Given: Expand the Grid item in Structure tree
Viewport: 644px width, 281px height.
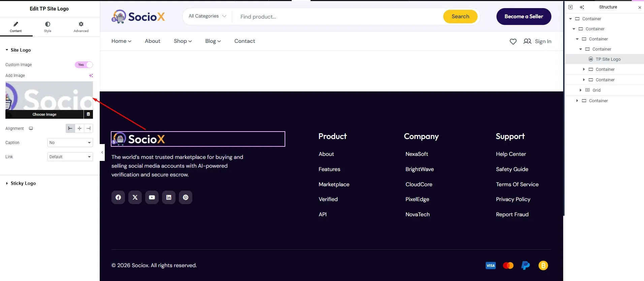Looking at the screenshot, I should (x=580, y=90).
